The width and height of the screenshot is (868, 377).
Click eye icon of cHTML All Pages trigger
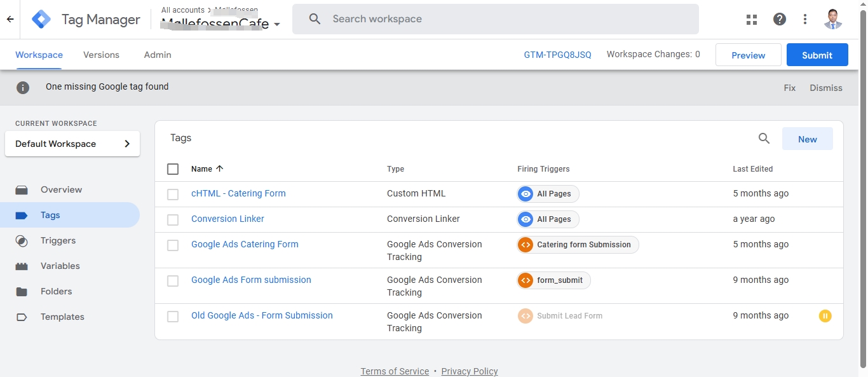click(526, 194)
